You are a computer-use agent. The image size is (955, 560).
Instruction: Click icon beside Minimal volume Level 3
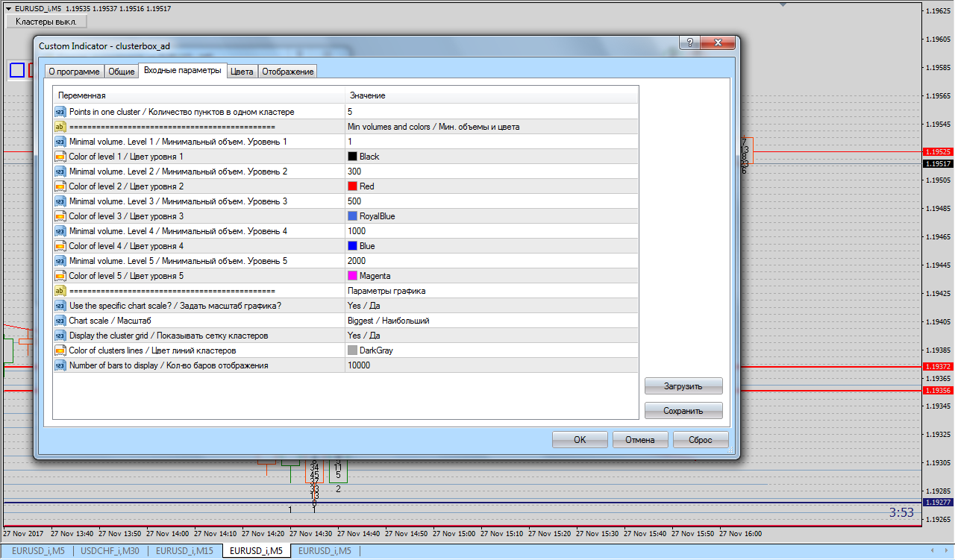pyautogui.click(x=60, y=201)
